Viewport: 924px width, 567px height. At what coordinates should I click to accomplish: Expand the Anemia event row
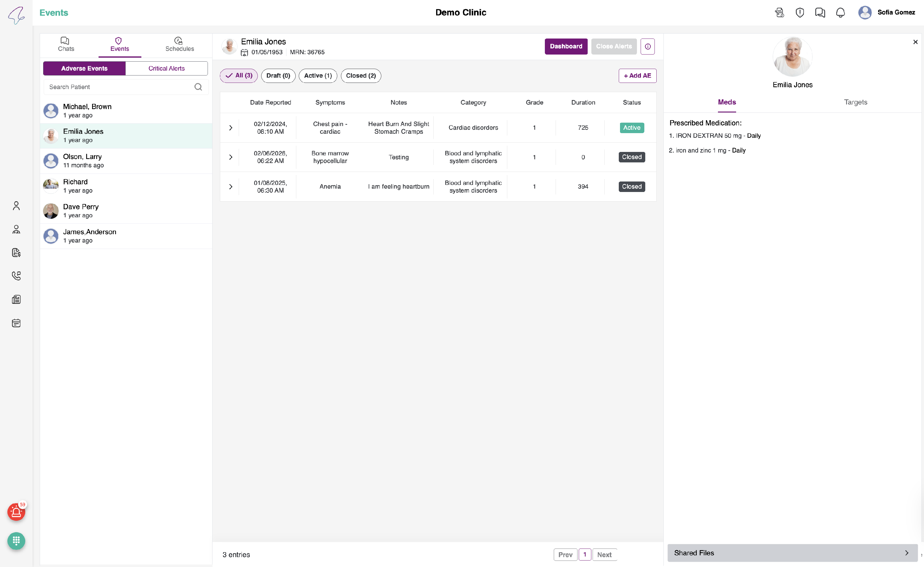click(x=231, y=186)
